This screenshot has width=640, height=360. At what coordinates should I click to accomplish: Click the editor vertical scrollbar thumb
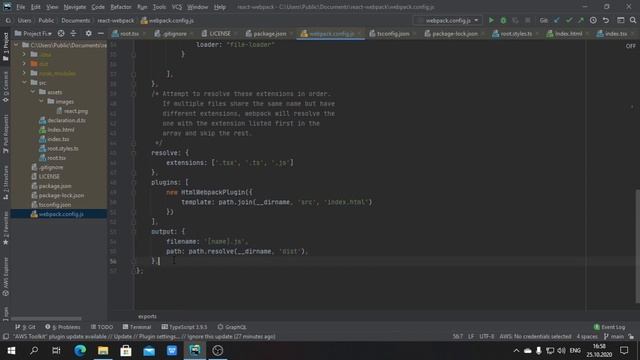click(x=637, y=246)
